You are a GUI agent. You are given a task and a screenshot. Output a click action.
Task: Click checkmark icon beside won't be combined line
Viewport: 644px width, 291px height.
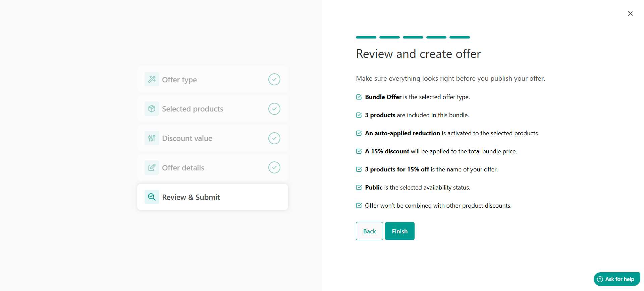359,206
